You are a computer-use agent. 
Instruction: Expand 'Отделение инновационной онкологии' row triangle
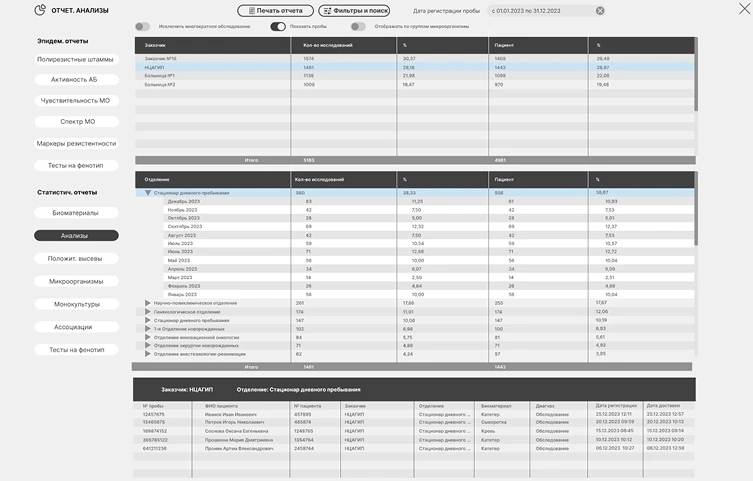tap(148, 337)
